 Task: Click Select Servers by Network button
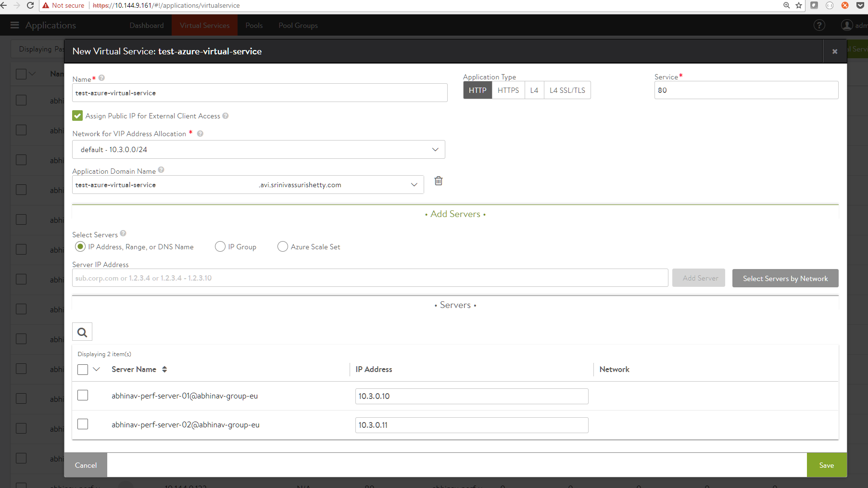[785, 278]
